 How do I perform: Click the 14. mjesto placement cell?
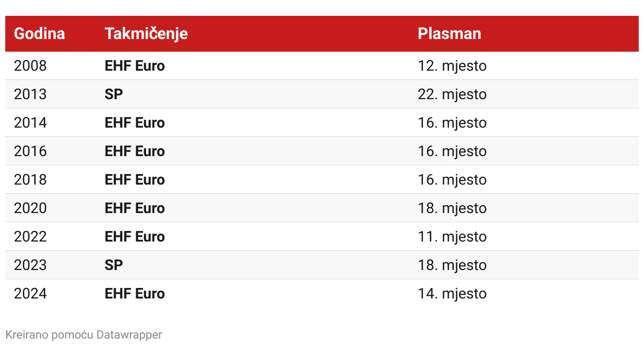[452, 294]
